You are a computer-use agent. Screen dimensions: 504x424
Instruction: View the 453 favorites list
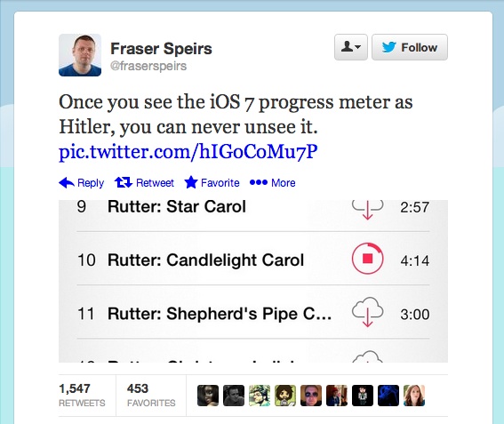pos(151,395)
